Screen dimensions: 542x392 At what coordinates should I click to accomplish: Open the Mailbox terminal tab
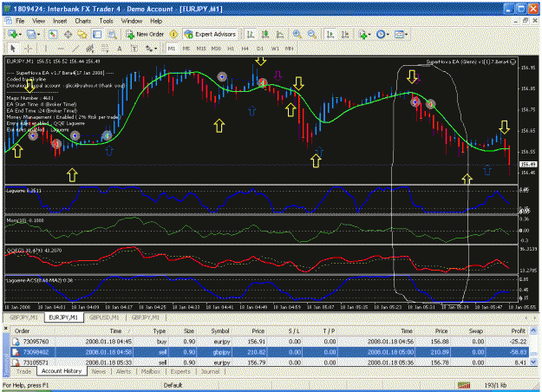[x=151, y=371]
